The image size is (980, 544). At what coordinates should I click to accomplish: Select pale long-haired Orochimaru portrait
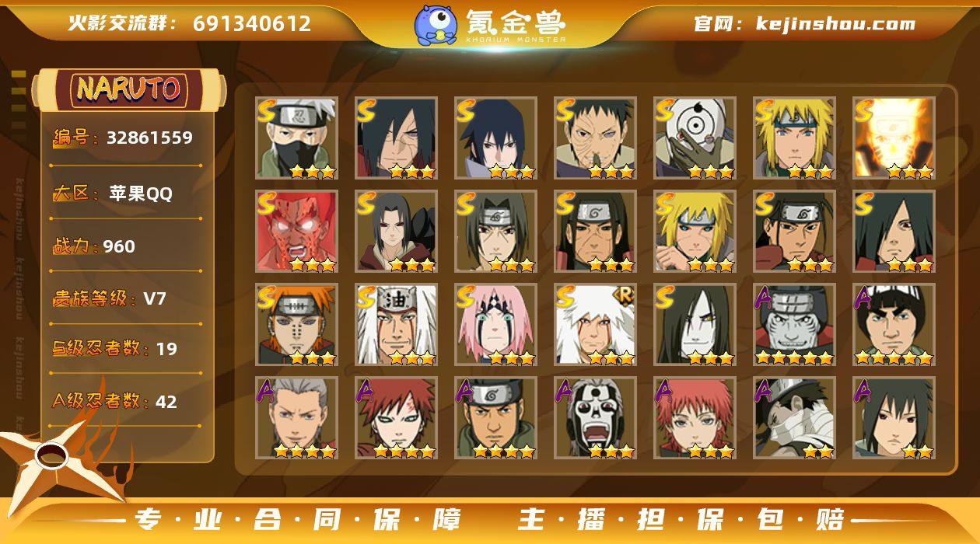695,325
